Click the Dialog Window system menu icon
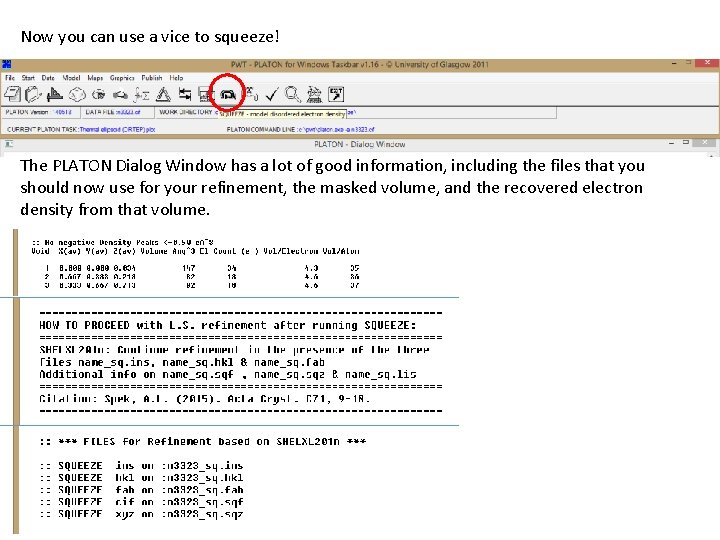The height and width of the screenshot is (540, 720). click(8, 144)
